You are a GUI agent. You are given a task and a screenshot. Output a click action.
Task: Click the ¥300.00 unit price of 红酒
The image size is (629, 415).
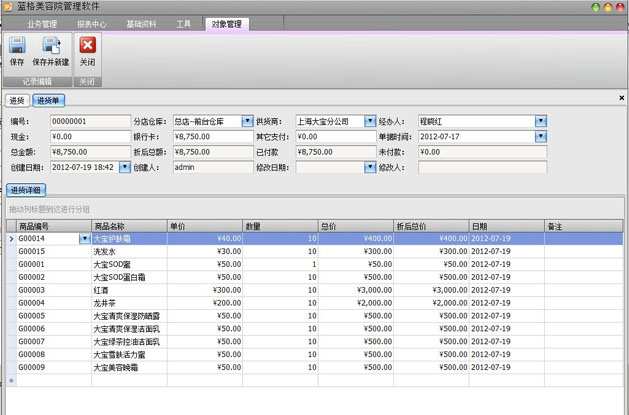coord(205,290)
